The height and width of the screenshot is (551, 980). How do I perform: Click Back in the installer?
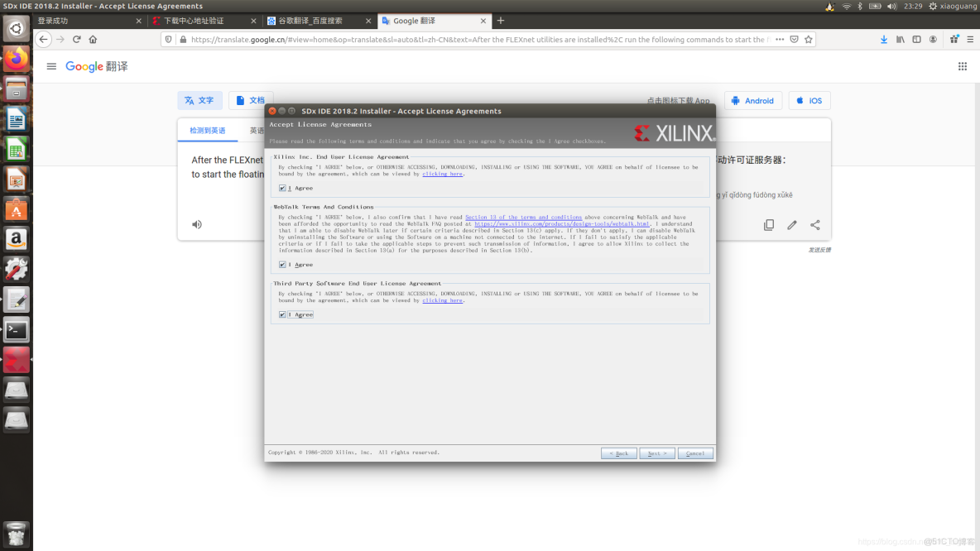click(619, 453)
